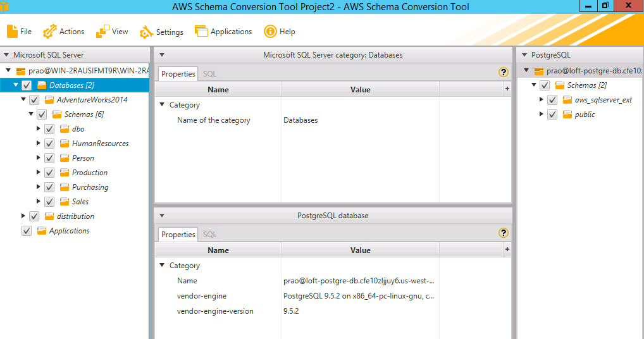Collapse the PostgreSQL panel header
This screenshot has width=644, height=339.
pos(524,54)
